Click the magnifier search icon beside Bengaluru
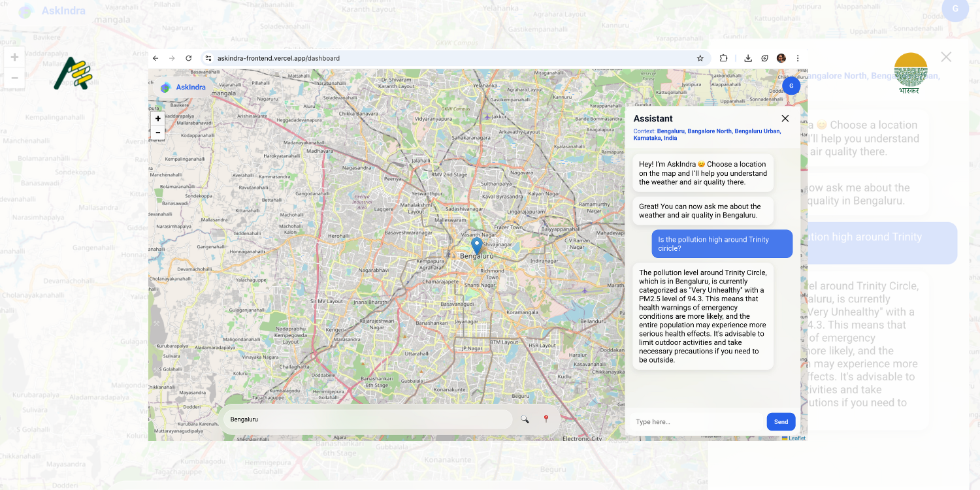Image resolution: width=980 pixels, height=490 pixels. 525,419
